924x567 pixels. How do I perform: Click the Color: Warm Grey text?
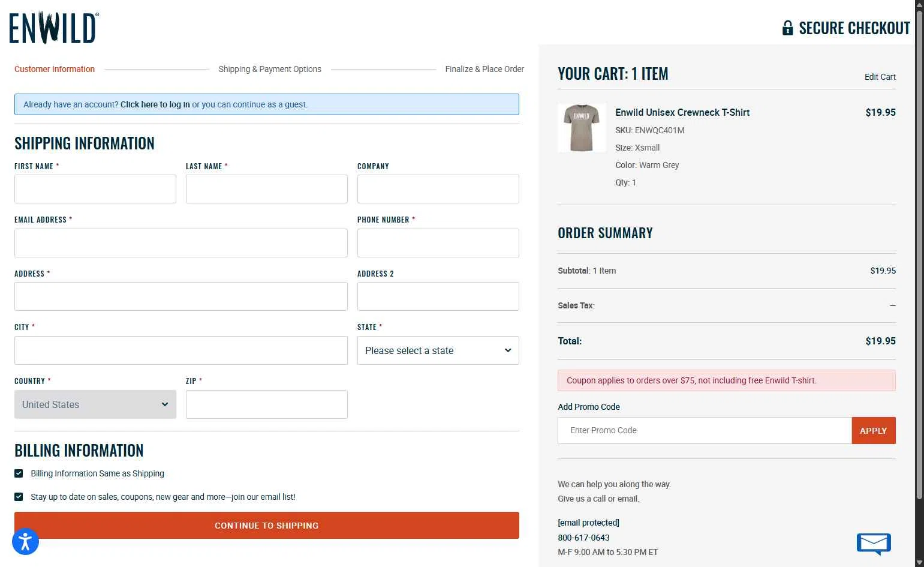[x=647, y=165]
